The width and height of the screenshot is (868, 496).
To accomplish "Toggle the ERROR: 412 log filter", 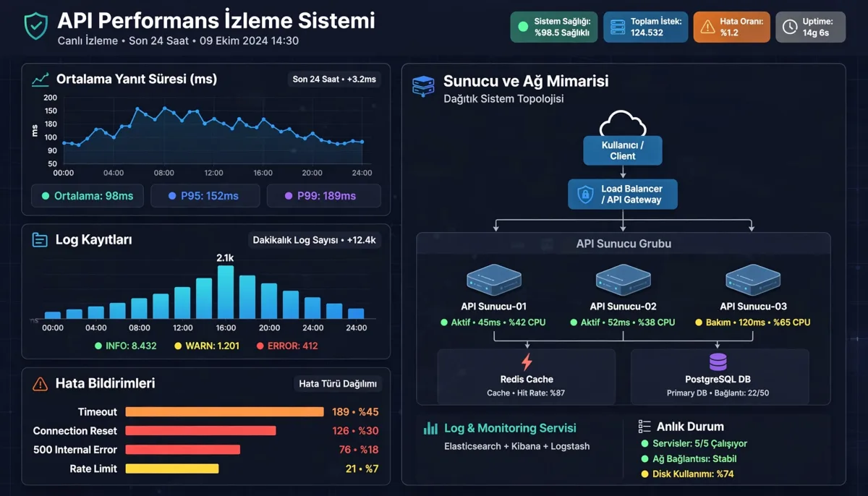I will [x=288, y=346].
